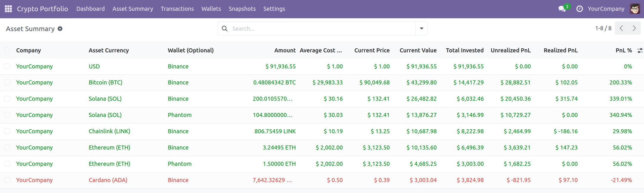Open the main apps grid menu
644x193 pixels.
click(8, 9)
